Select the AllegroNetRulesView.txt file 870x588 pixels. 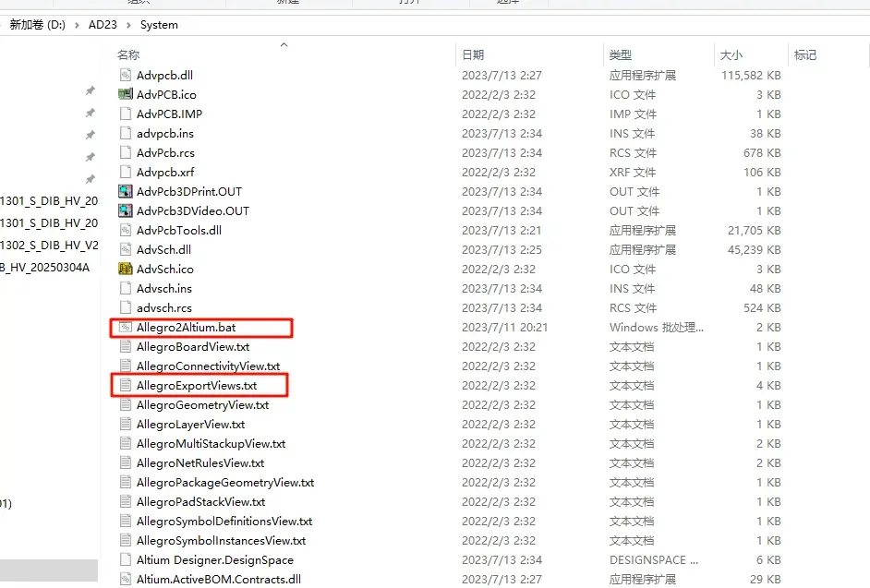click(200, 463)
